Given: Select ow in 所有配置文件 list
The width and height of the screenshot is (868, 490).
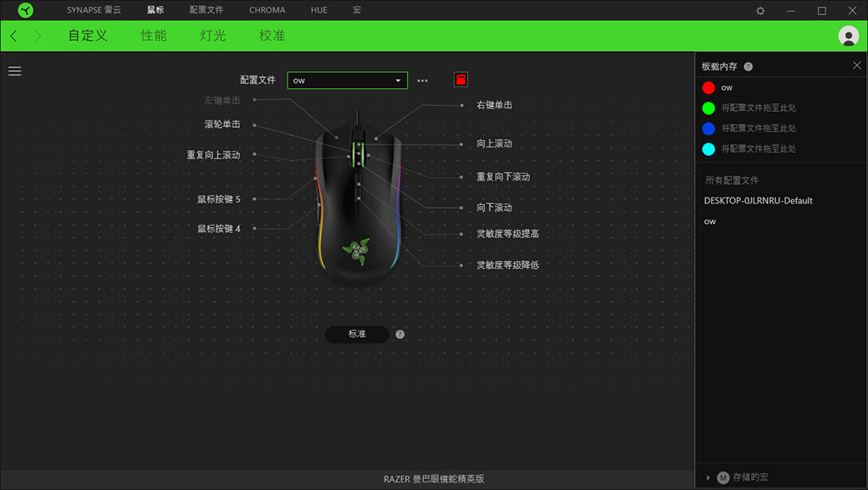Looking at the screenshot, I should [x=709, y=222].
